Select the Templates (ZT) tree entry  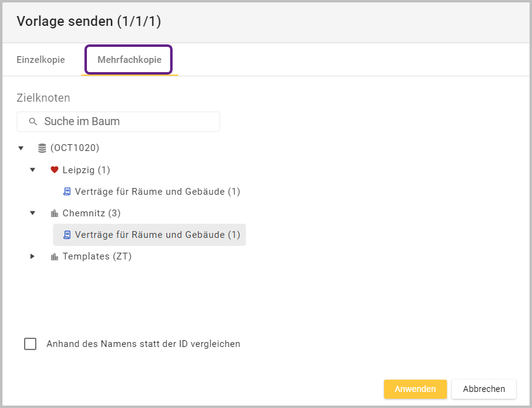97,256
